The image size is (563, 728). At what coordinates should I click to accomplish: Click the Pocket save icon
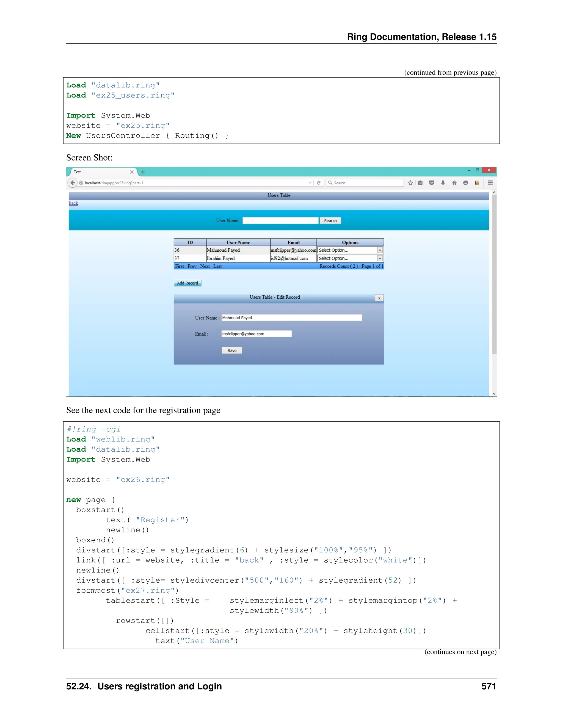[x=432, y=183]
